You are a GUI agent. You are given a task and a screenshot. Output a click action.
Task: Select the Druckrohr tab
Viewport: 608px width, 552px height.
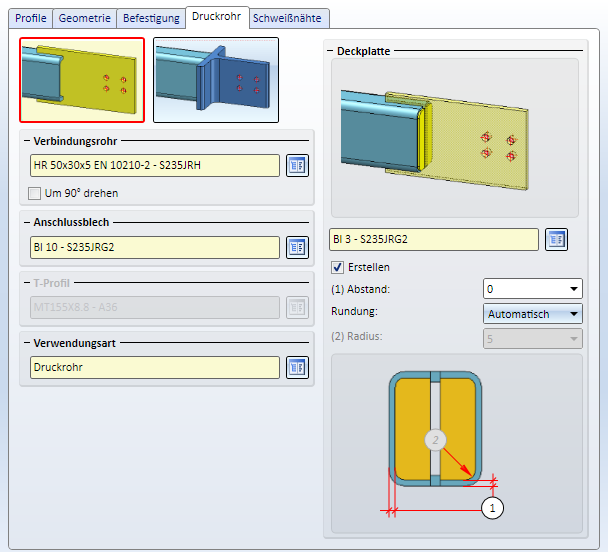pyautogui.click(x=217, y=17)
